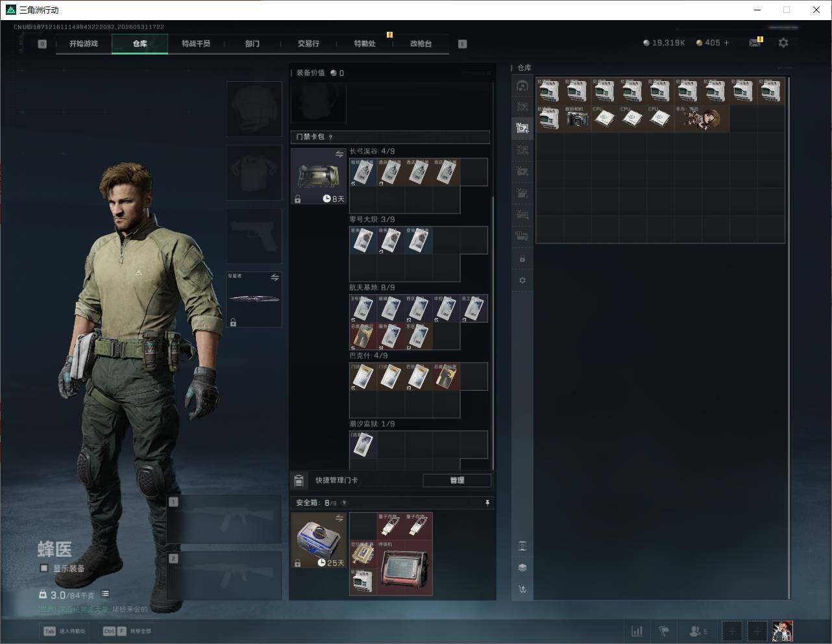Click the sort items icon in warehouse sidebar
This screenshot has height=644, width=832.
point(522,589)
